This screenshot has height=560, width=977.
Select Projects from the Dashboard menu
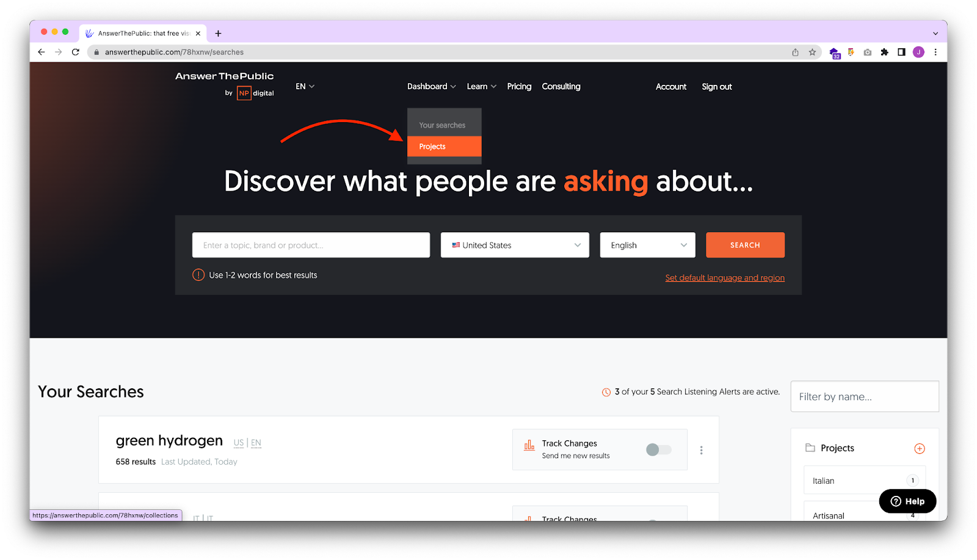pyautogui.click(x=444, y=147)
